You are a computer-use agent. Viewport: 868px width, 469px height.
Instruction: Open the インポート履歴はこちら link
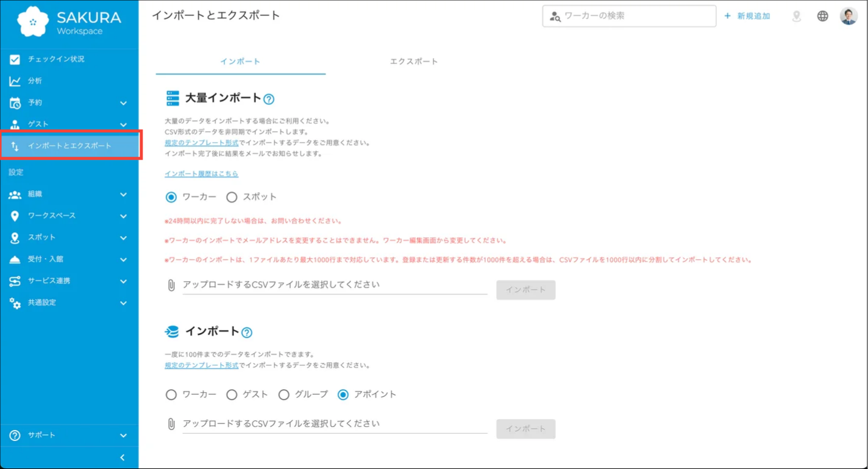pyautogui.click(x=202, y=174)
